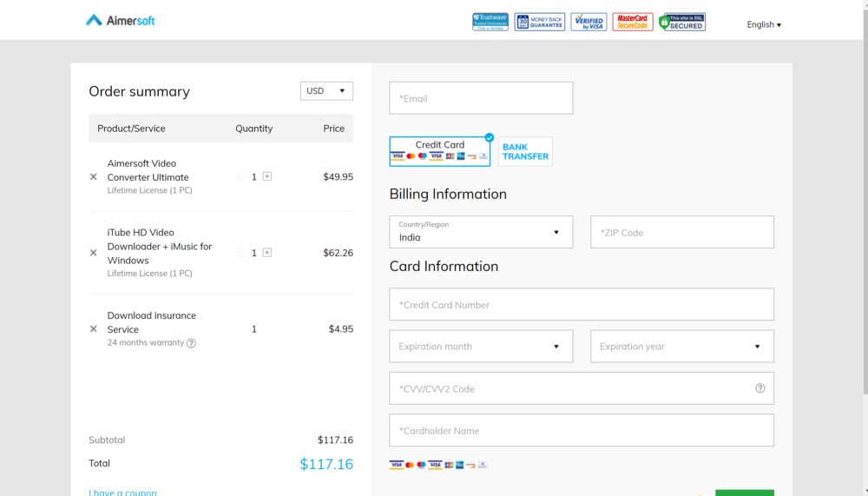868x496 pixels.
Task: Click the Card Information heading
Action: tap(444, 266)
